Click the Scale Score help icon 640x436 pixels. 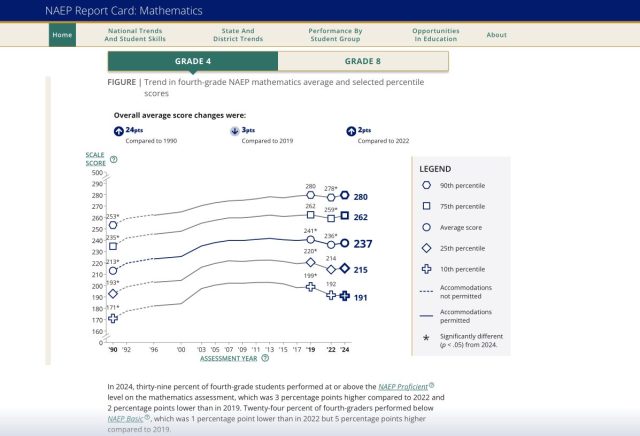tap(113, 159)
